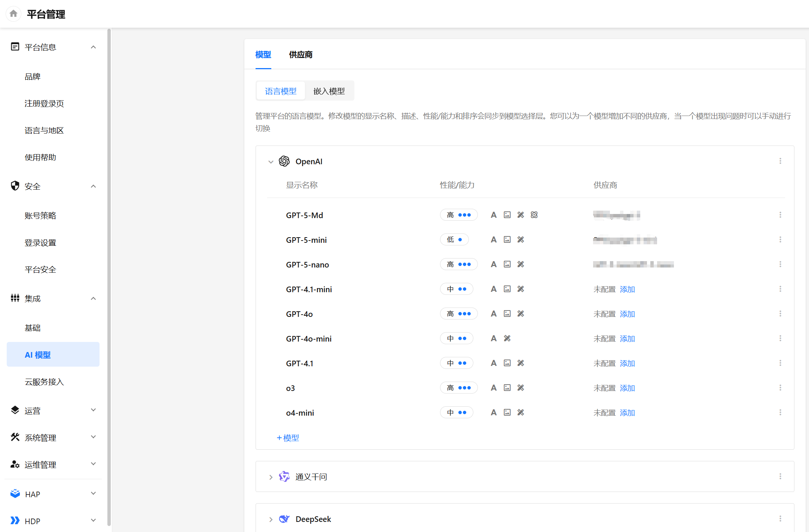
Task: Open the more menu for GPT-4.1-mini row
Action: point(780,289)
